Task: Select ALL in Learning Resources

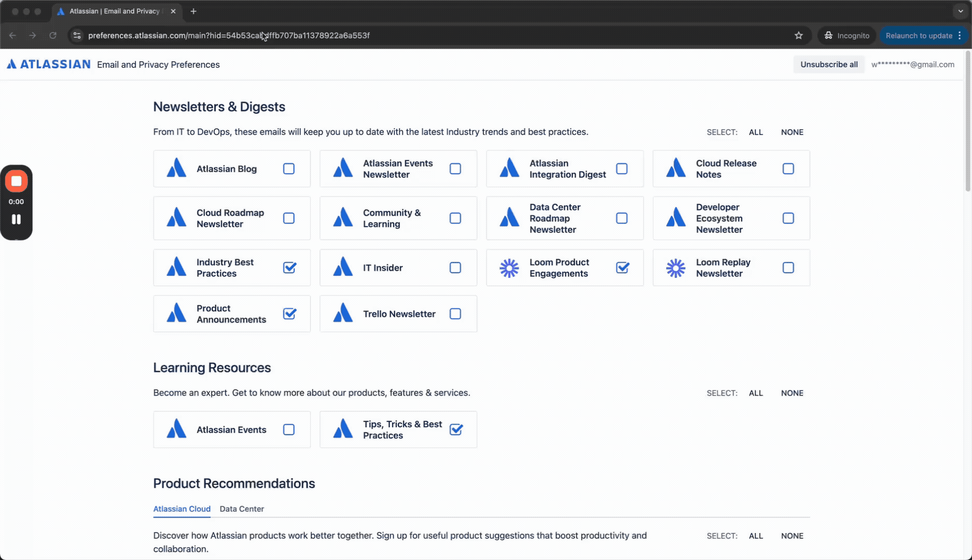Action: tap(756, 393)
